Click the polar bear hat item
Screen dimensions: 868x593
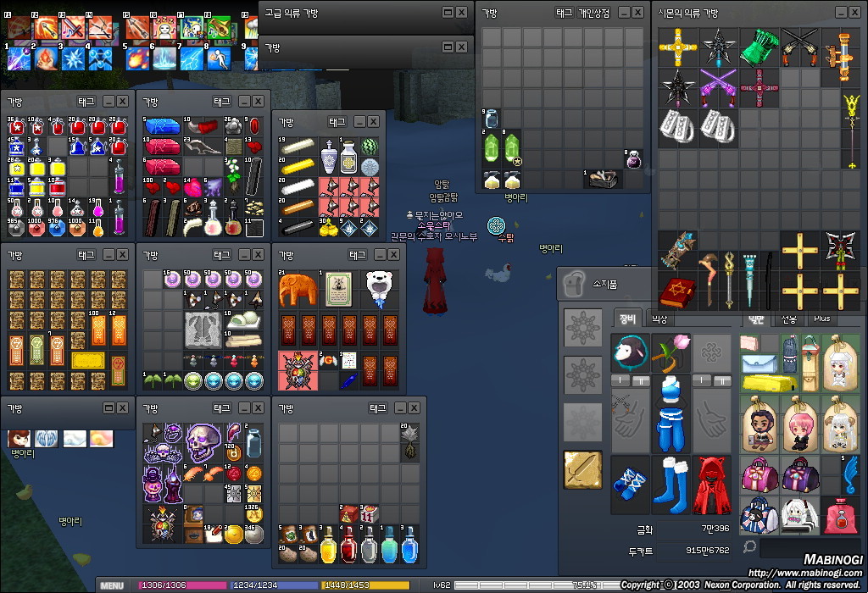click(379, 288)
